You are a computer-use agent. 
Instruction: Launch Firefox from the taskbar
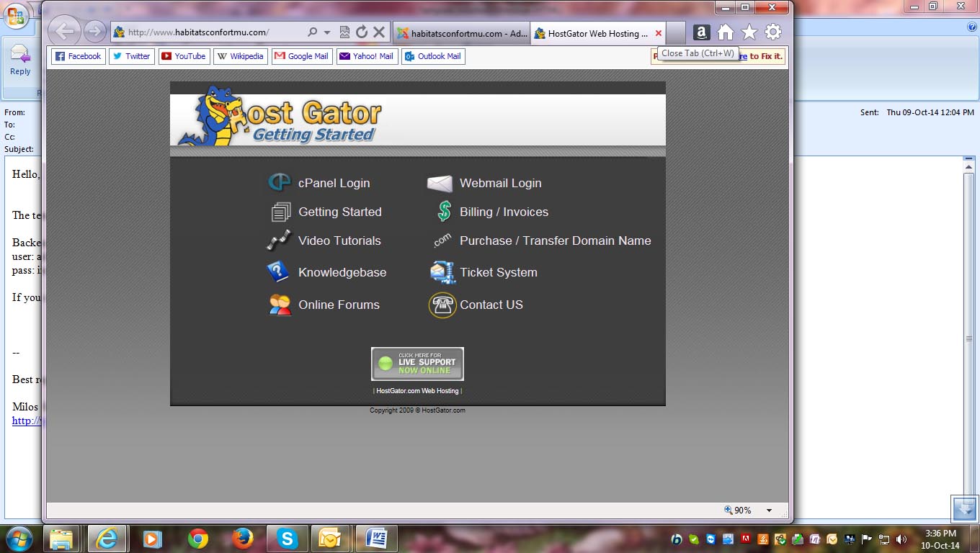point(243,539)
